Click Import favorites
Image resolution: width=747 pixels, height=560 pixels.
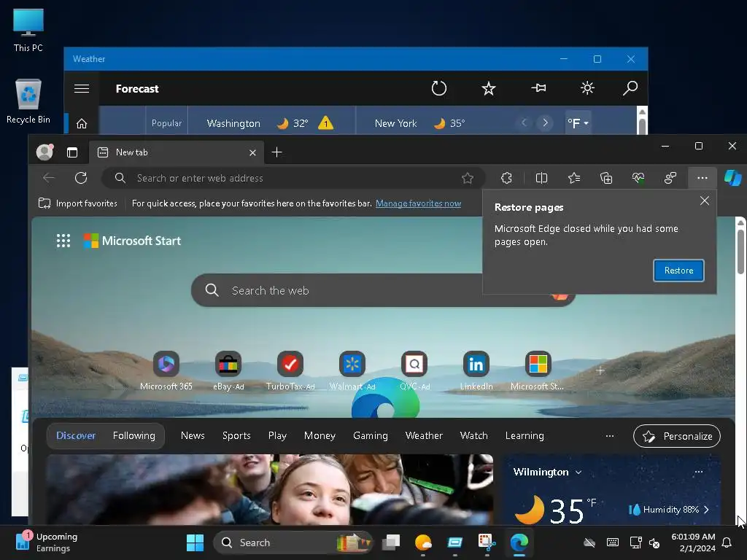tap(78, 203)
